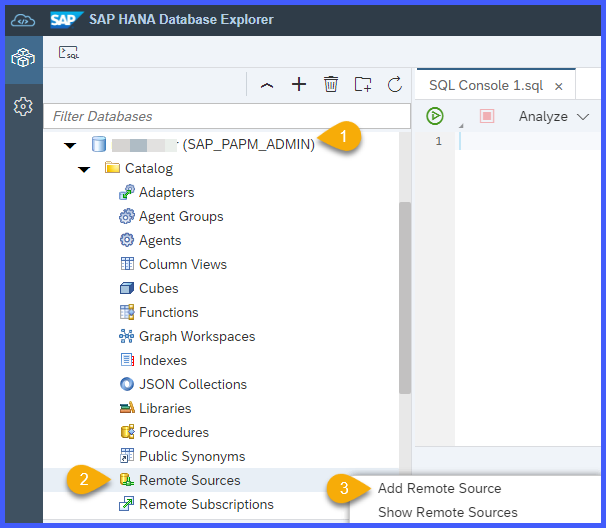Click the Agents gear icon
606x528 pixels.
(x=127, y=240)
